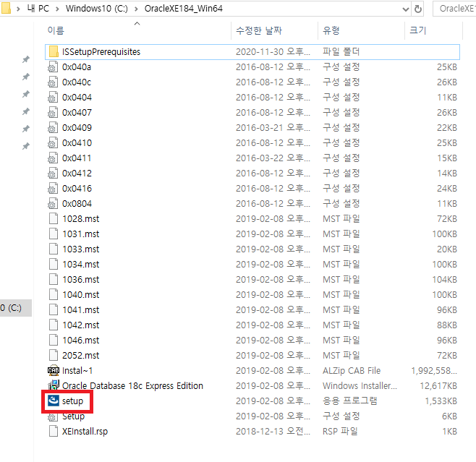Go to Windows10 (C:) in breadcrumb path
This screenshot has width=476, height=462.
pos(97,9)
